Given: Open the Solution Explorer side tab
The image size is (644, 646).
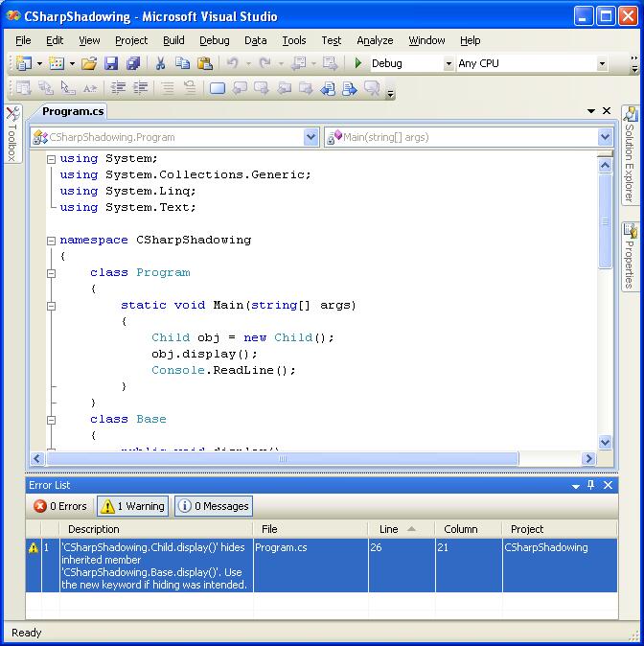Looking at the screenshot, I should [x=630, y=155].
